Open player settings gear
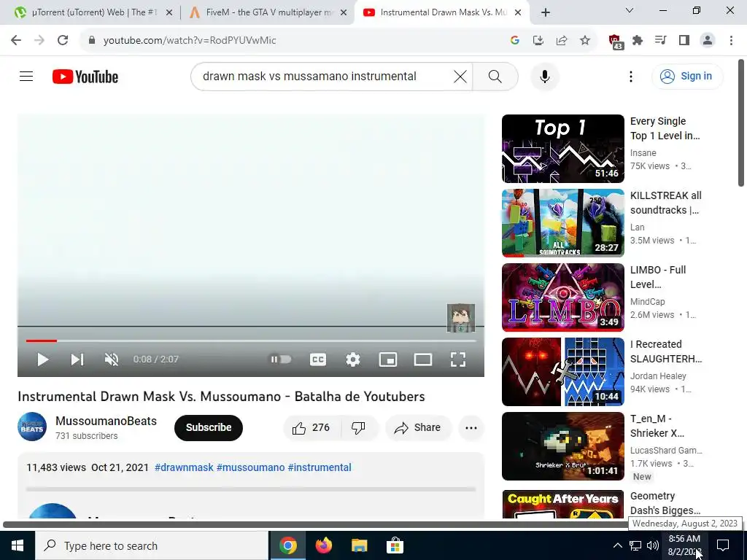 [x=352, y=359]
